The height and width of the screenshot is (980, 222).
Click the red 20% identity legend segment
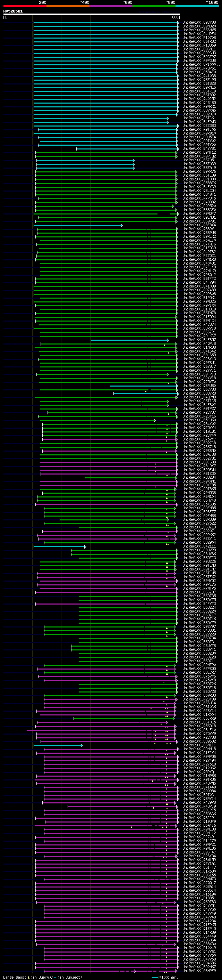[x=25, y=6]
